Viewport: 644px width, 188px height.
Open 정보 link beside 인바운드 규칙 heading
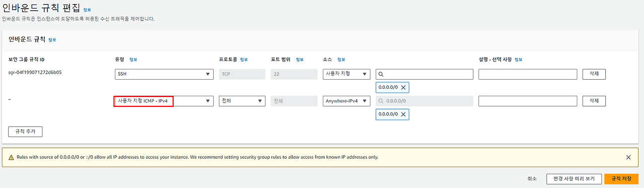pyautogui.click(x=52, y=39)
